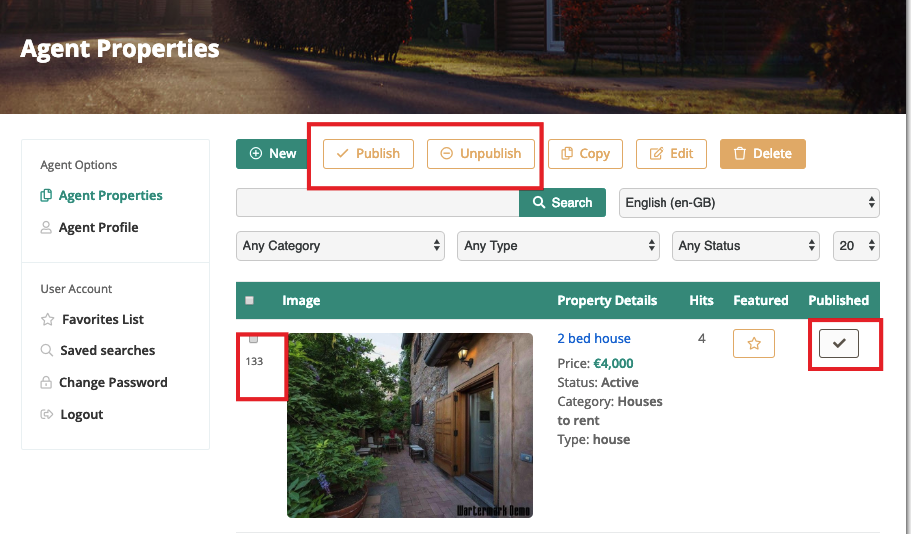Tick the checkbox for property 133
This screenshot has width=911, height=534.
[253, 340]
